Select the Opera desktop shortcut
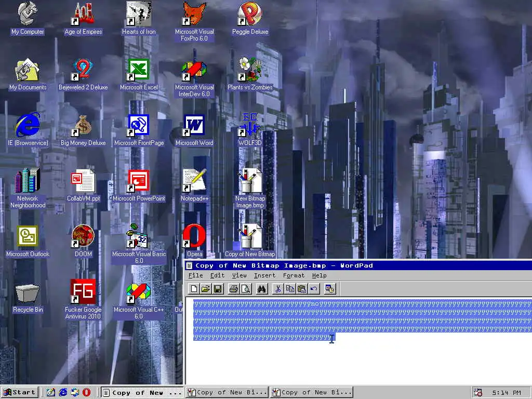Viewport: 532px width, 399px height. (x=194, y=241)
